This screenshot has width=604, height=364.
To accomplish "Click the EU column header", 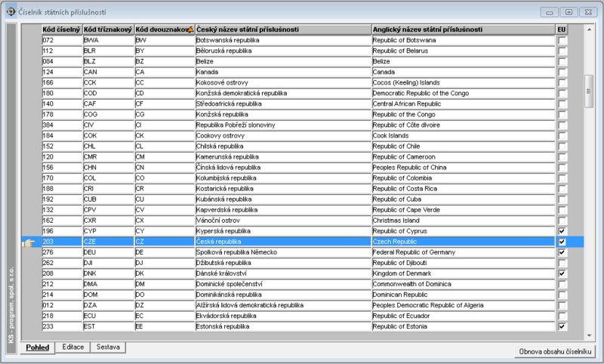I will pos(562,29).
